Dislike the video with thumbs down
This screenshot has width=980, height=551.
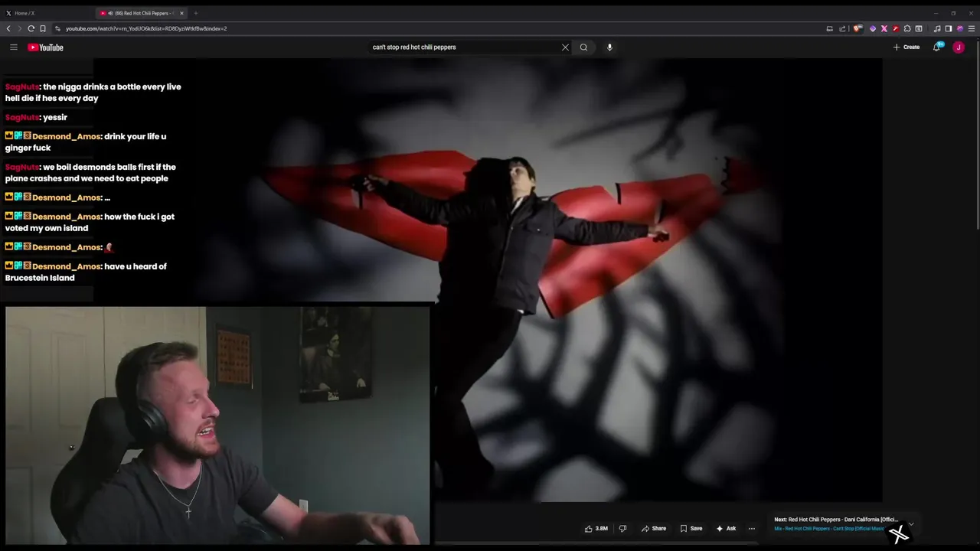622,528
